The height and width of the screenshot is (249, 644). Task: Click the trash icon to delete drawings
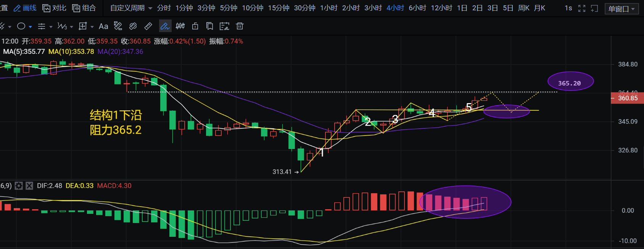pos(240,26)
